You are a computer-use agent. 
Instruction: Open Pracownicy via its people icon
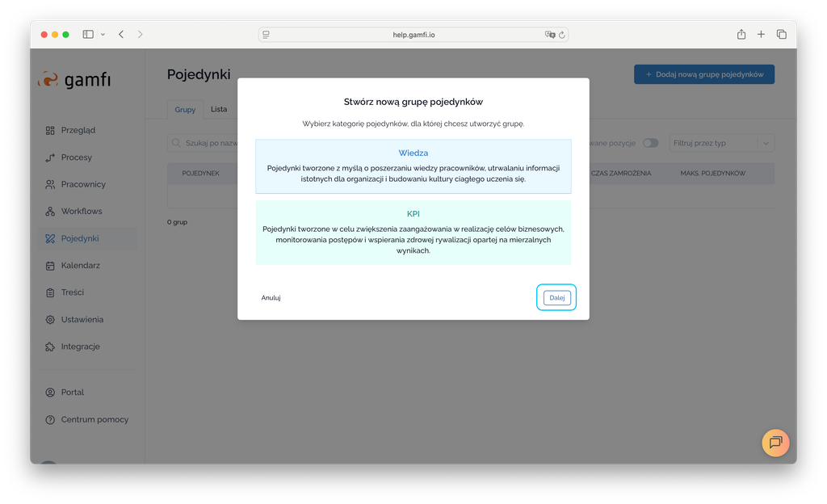tap(50, 184)
